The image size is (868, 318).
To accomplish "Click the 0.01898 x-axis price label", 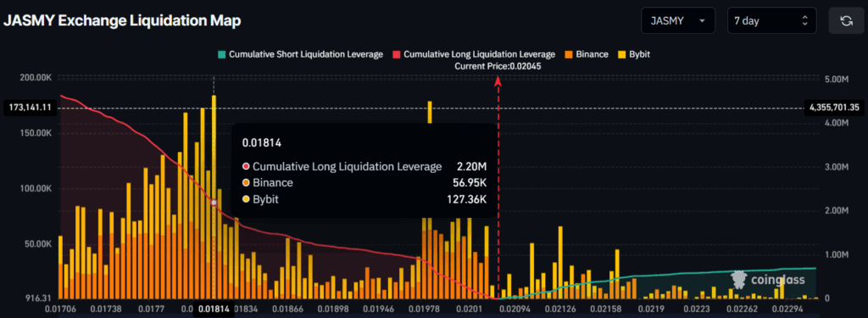I will coord(333,310).
